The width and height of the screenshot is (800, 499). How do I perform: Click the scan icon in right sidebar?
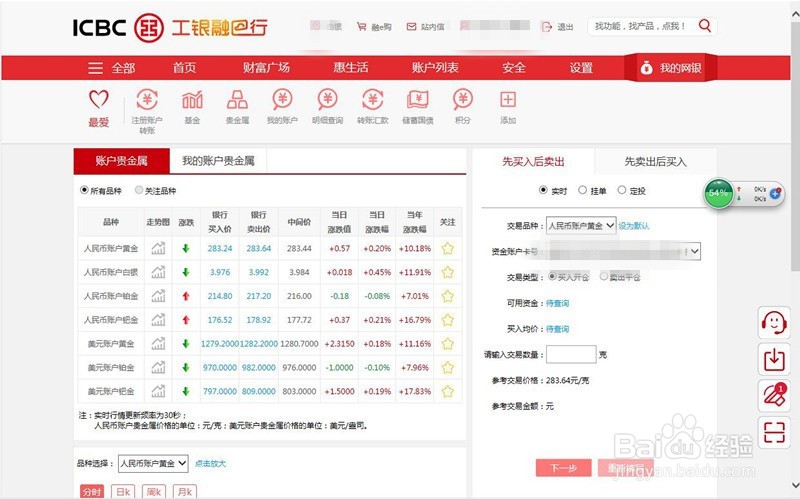pos(774,433)
